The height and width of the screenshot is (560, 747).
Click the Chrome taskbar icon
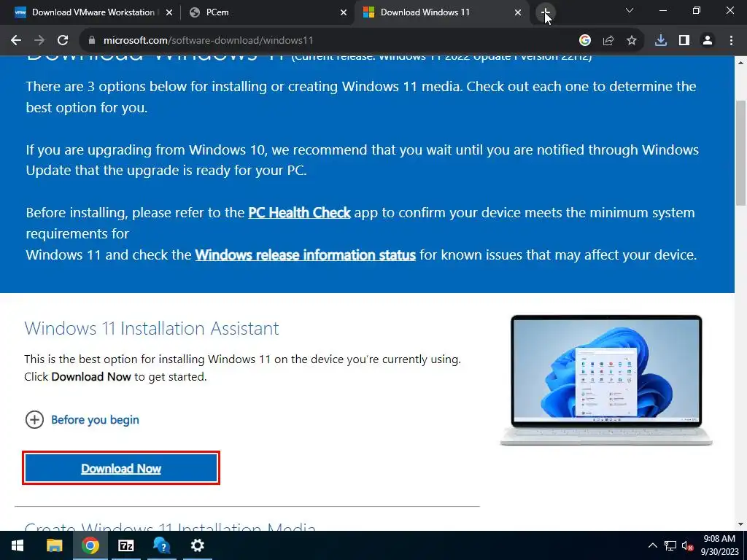pyautogui.click(x=90, y=545)
